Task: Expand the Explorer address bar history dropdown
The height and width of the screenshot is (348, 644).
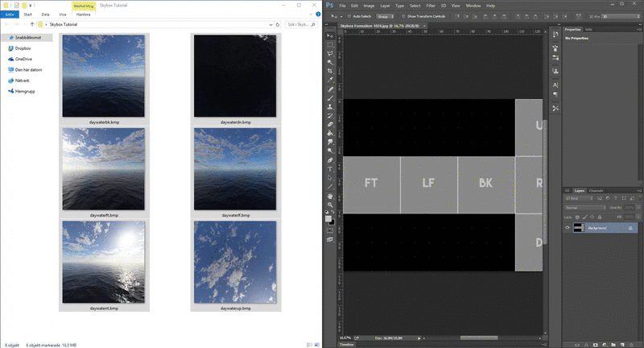Action: click(270, 25)
